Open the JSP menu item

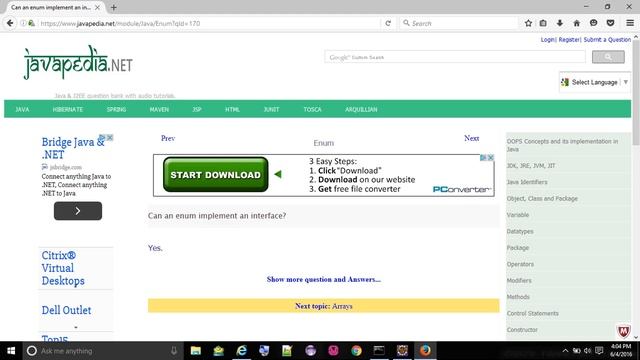coord(197,109)
